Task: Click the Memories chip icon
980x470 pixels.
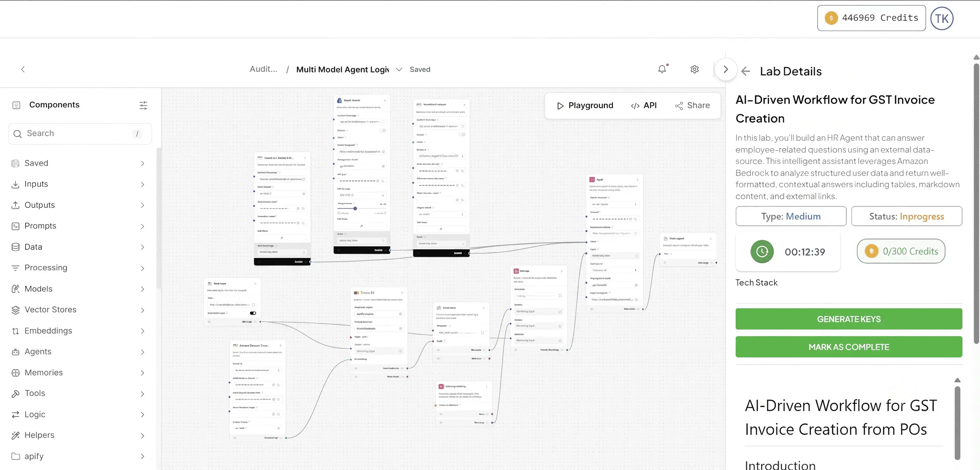Action: tap(15, 373)
